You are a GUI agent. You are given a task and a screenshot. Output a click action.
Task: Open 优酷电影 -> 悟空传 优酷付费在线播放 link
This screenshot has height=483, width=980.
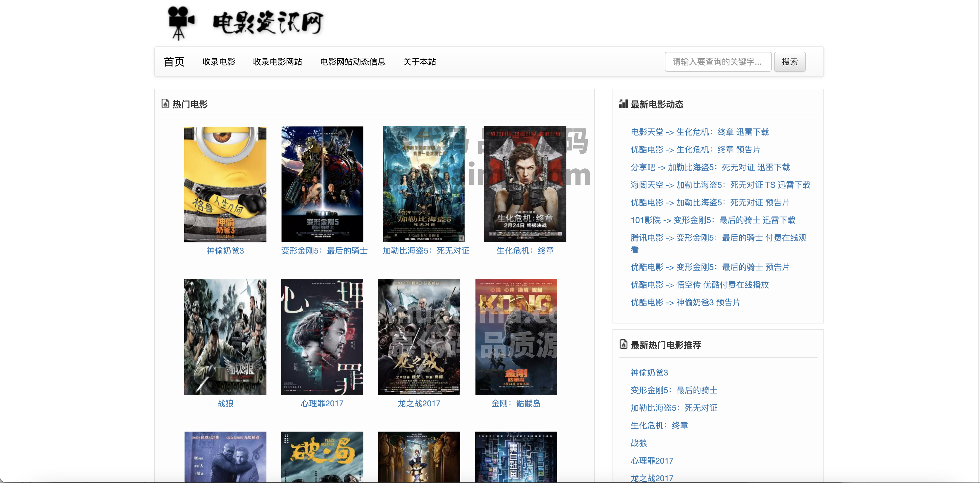click(x=700, y=285)
